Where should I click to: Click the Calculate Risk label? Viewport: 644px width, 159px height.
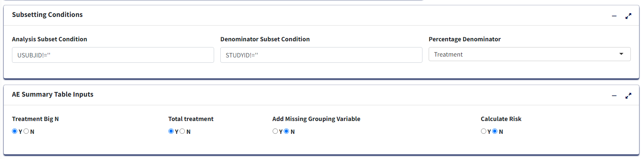point(501,119)
